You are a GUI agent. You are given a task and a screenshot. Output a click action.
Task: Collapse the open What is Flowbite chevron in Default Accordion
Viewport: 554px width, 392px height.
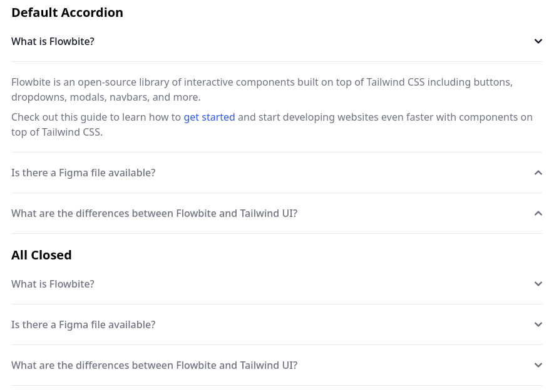538,41
